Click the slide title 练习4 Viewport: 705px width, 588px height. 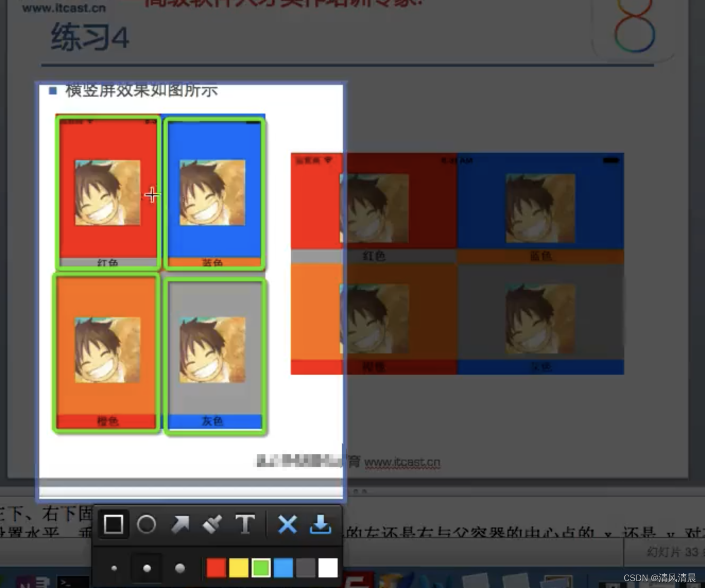click(90, 37)
